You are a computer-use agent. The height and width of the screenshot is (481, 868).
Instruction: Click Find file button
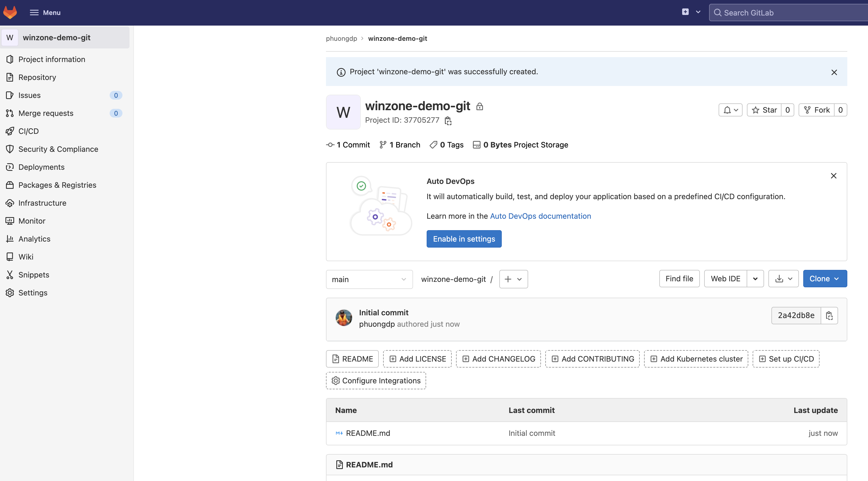[679, 279]
